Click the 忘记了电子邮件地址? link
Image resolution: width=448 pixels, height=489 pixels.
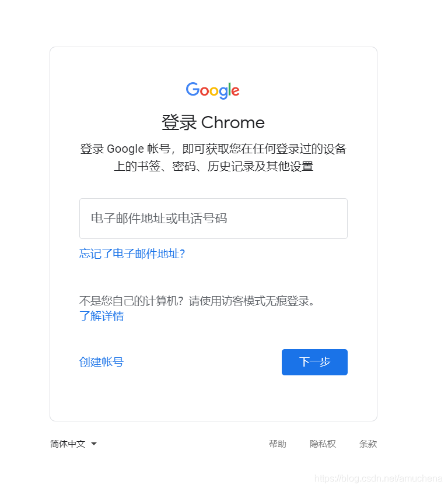click(132, 254)
